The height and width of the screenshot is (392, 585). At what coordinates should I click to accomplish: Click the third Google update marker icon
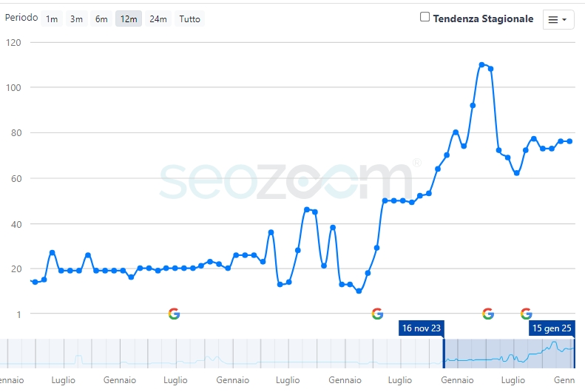488,314
